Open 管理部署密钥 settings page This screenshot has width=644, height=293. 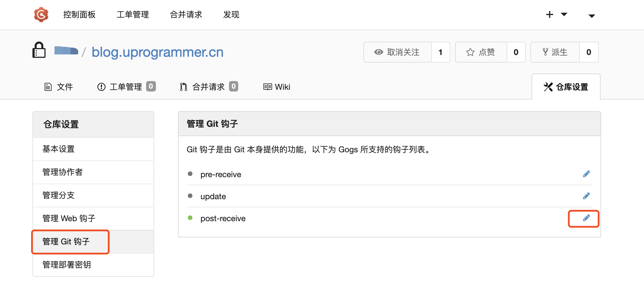coord(67,265)
